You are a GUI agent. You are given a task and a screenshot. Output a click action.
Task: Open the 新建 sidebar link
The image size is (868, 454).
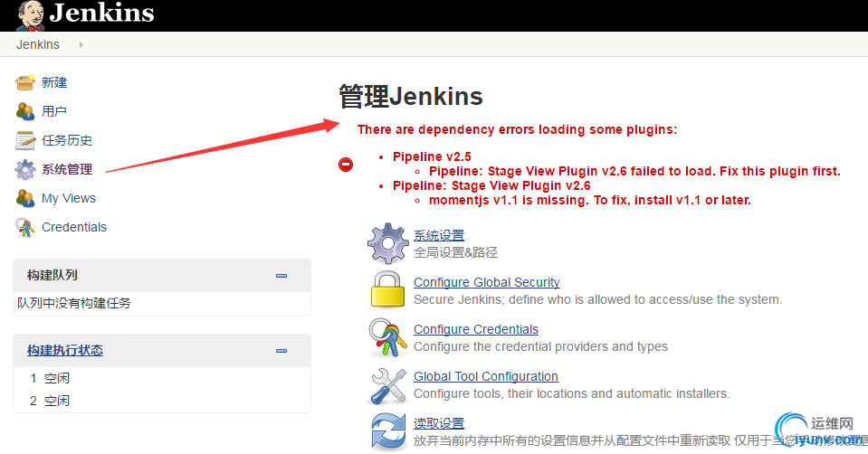point(54,82)
